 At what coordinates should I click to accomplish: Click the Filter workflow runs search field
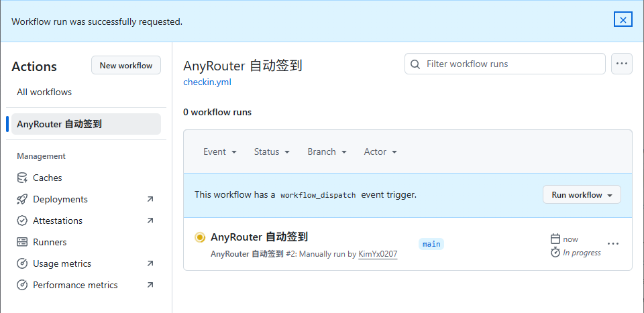pyautogui.click(x=504, y=64)
